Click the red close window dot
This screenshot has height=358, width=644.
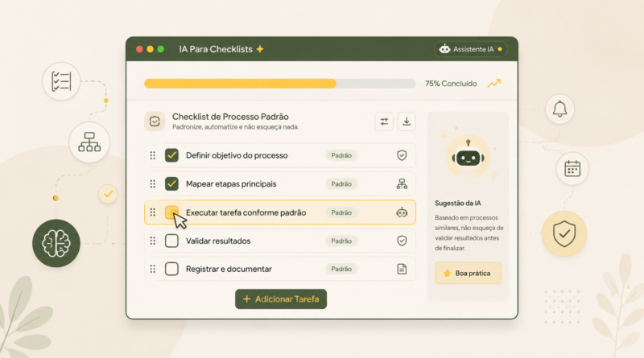click(x=139, y=49)
